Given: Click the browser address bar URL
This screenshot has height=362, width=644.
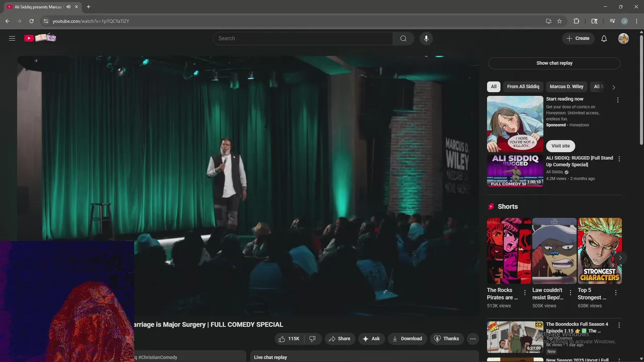Looking at the screenshot, I should [x=91, y=21].
